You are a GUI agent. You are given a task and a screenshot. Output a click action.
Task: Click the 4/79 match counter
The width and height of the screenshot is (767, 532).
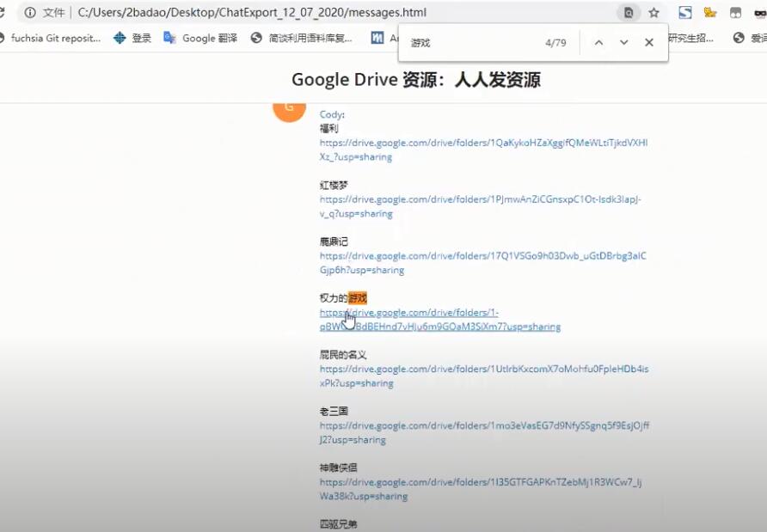click(555, 43)
